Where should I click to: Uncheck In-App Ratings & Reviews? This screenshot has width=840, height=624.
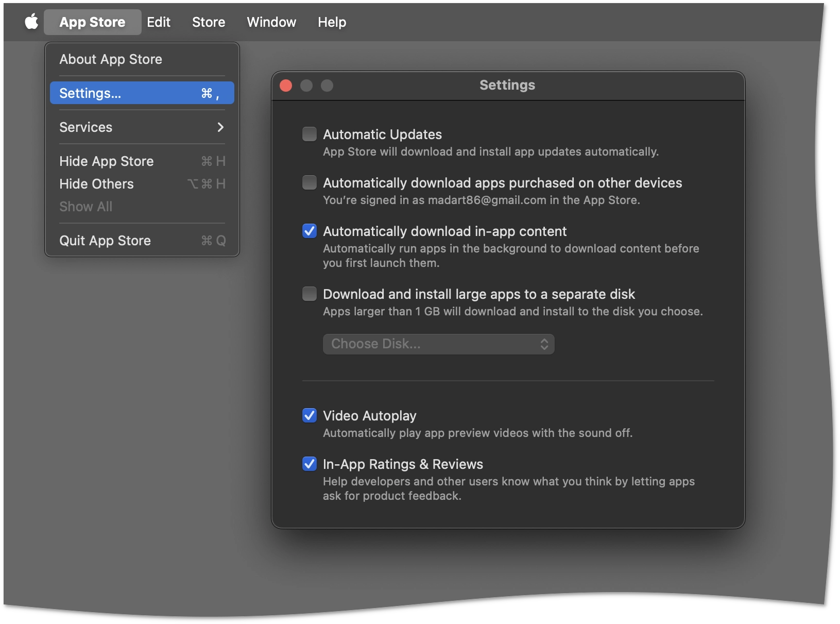tap(310, 464)
